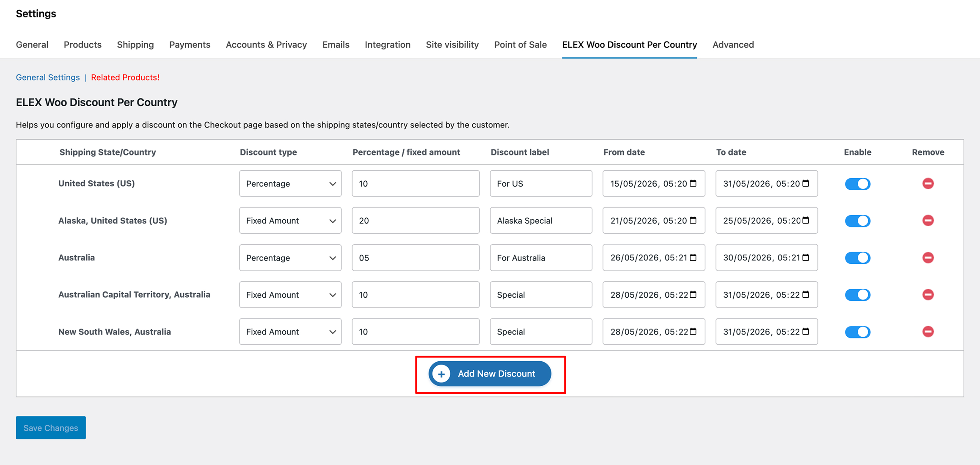Screen dimensions: 980x465
Task: Open calendar picker for Australia From date
Action: click(693, 257)
